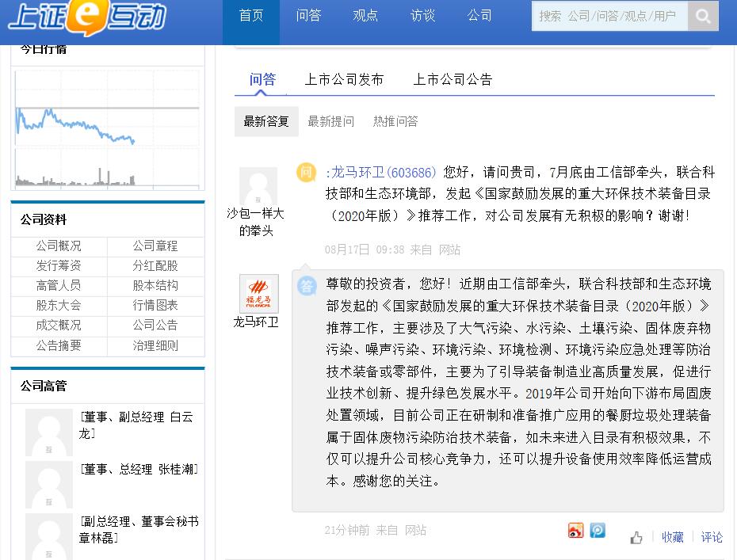
Task: Switch to 上市公司发布 tab
Action: point(344,79)
